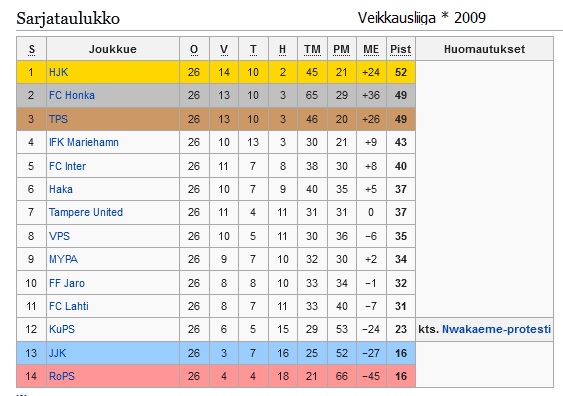Open the HJK team link

coord(58,72)
